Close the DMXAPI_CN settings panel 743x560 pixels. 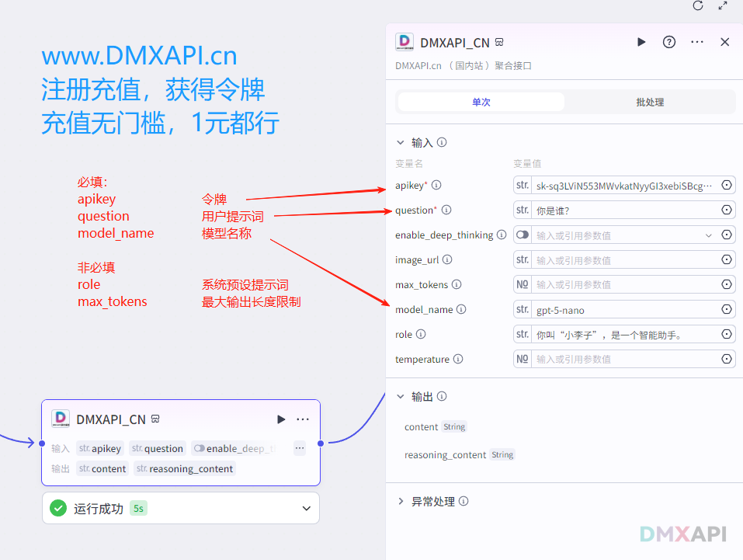[725, 42]
